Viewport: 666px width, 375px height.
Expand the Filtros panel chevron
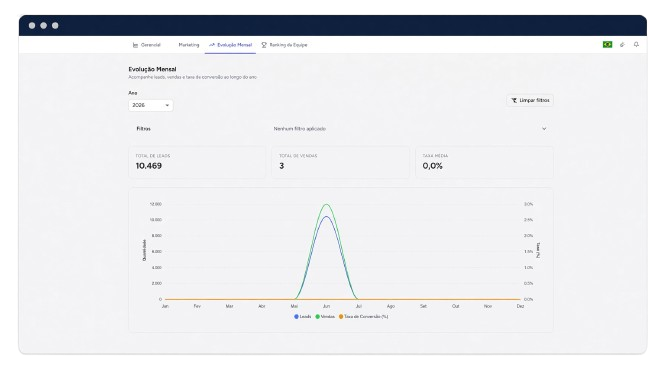tap(544, 129)
